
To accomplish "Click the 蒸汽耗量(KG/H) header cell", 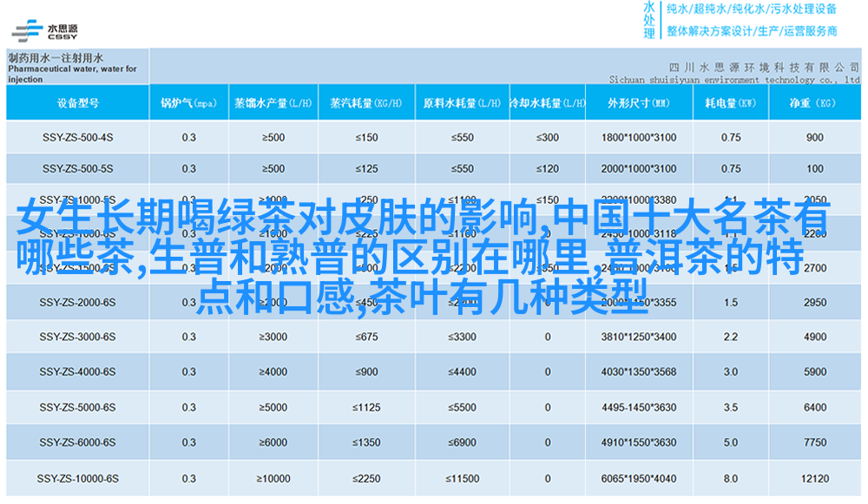I will (x=366, y=103).
